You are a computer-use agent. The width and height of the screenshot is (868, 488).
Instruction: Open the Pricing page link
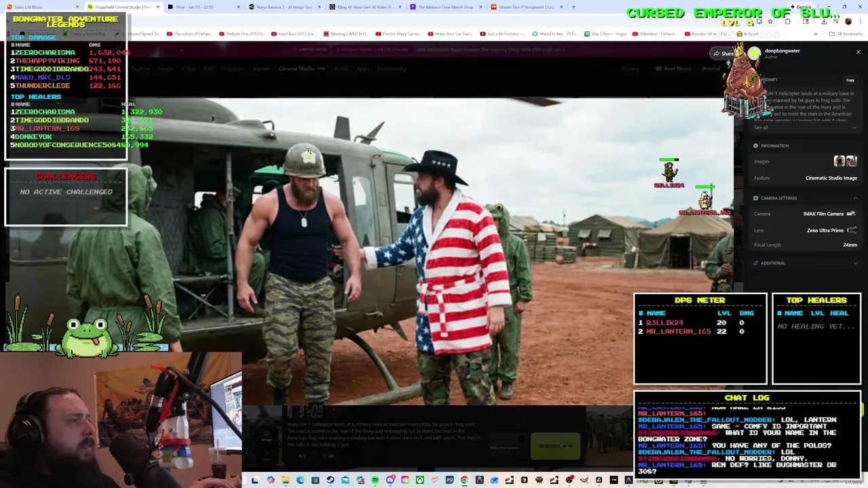(x=630, y=68)
